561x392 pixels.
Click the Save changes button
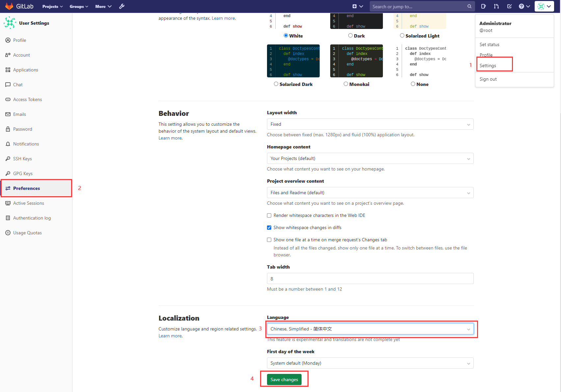coord(284,379)
